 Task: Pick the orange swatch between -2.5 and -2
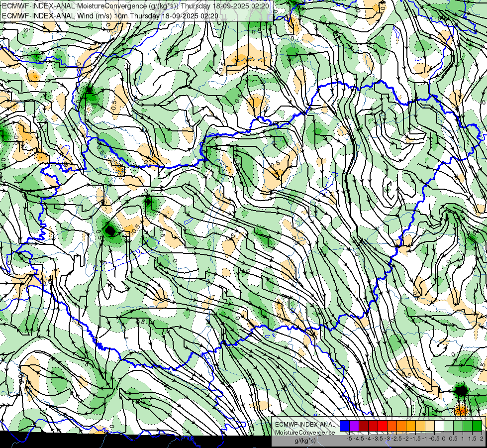401,426
